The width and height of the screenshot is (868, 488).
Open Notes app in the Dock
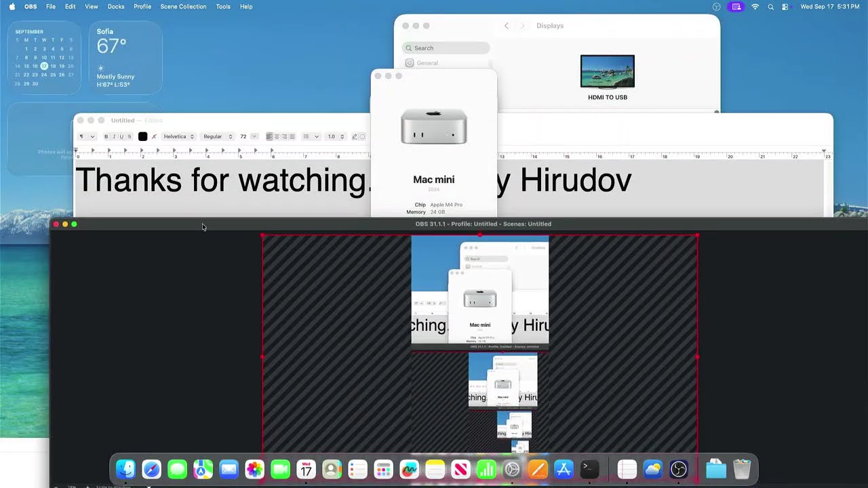point(435,469)
